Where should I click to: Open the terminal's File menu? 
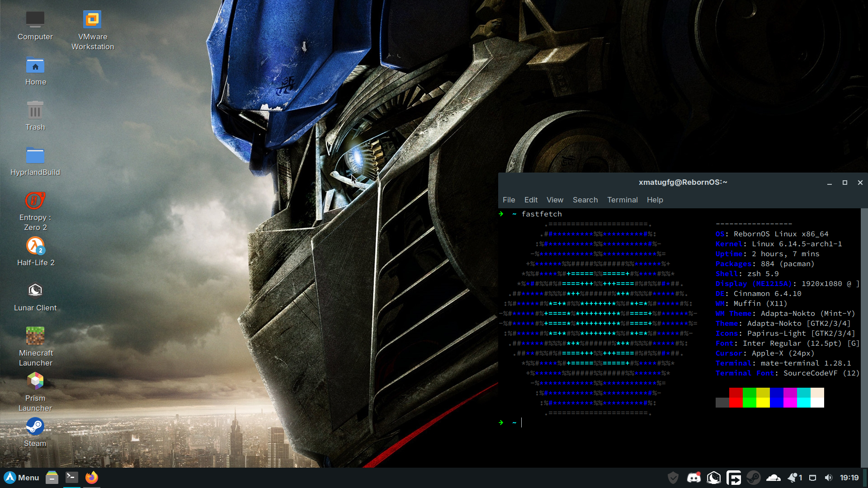[x=509, y=200]
